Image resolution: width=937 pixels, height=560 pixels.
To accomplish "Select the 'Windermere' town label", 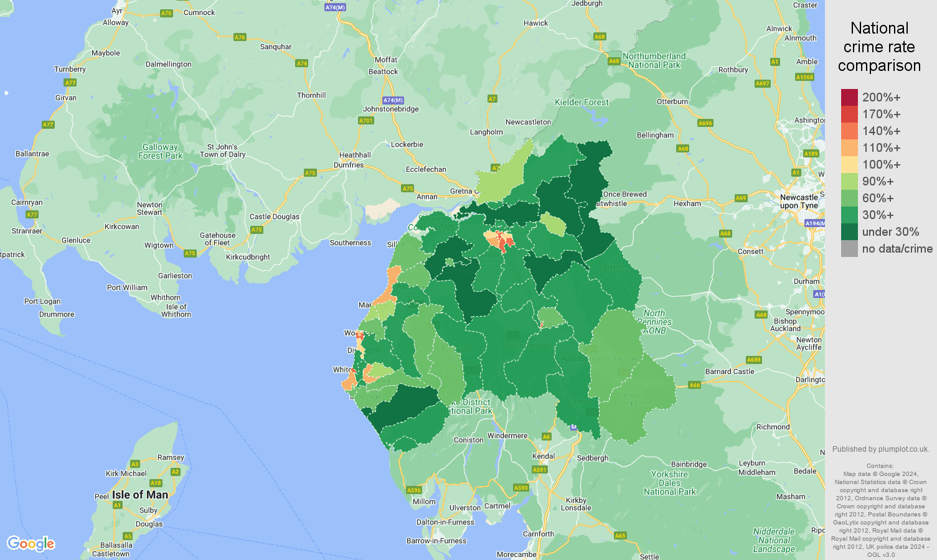I will tap(507, 436).
